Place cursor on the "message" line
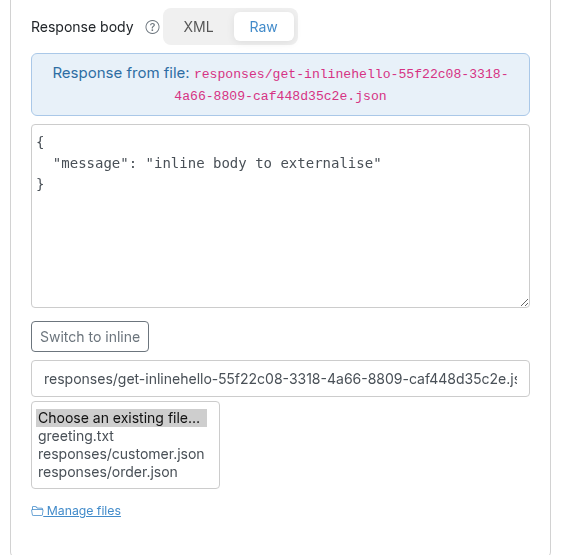 click(x=217, y=163)
